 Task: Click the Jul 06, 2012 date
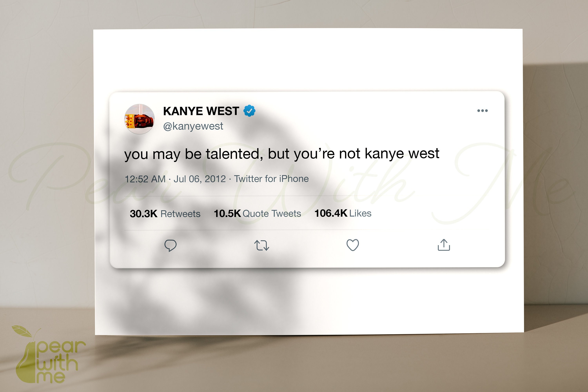200,179
